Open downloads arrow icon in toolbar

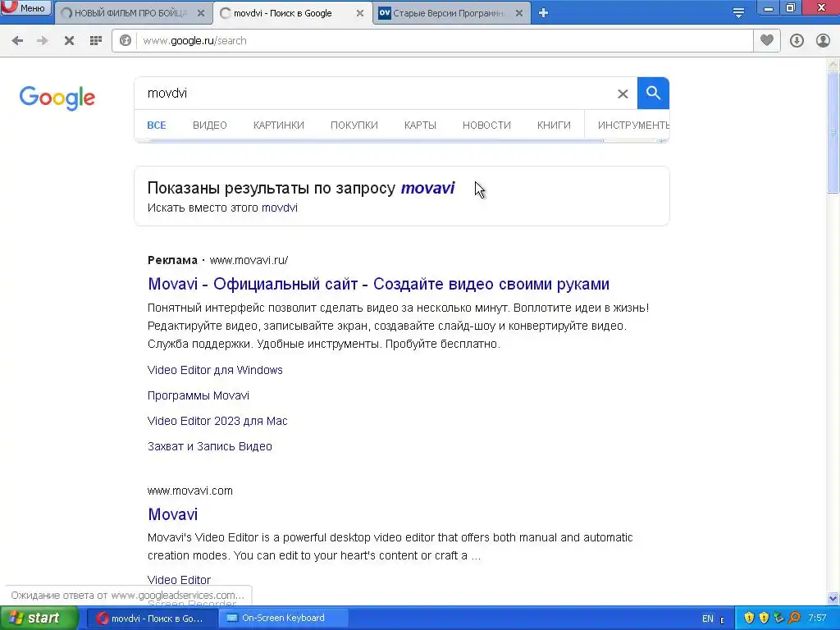(x=797, y=41)
